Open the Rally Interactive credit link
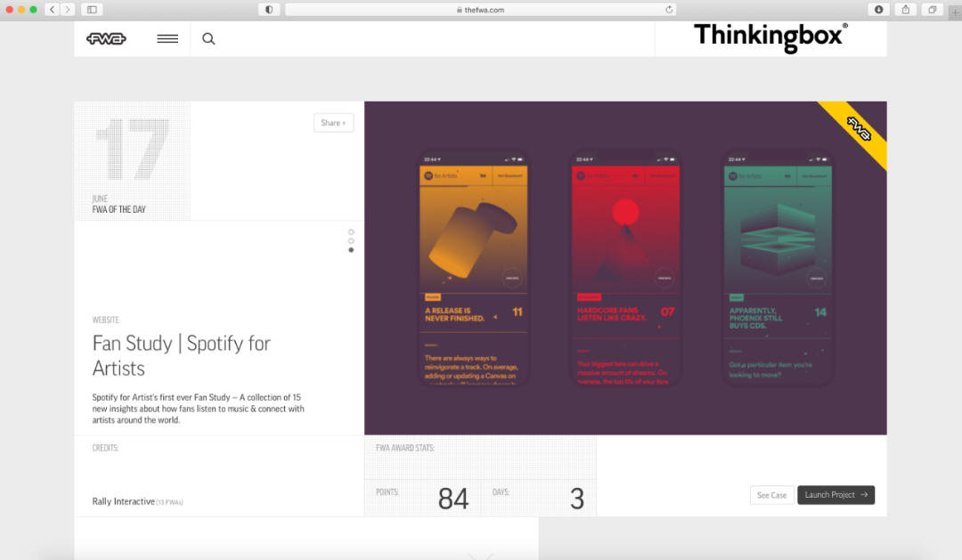The width and height of the screenshot is (962, 560). pos(123,502)
